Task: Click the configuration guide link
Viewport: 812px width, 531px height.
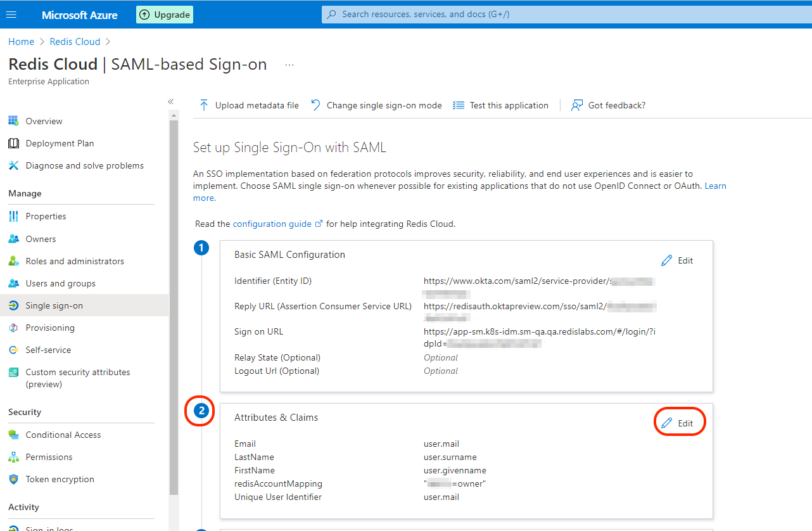Action: (x=272, y=224)
